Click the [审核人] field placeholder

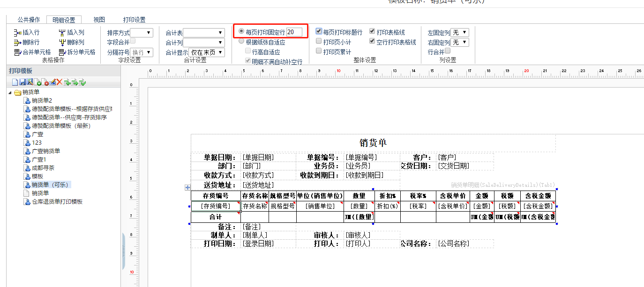coord(358,235)
